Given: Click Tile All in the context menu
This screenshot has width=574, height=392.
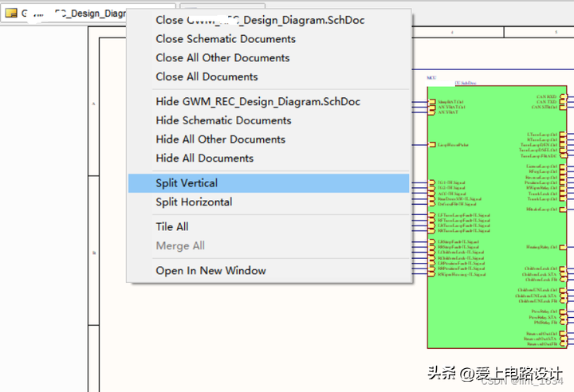Looking at the screenshot, I should click(x=171, y=227).
